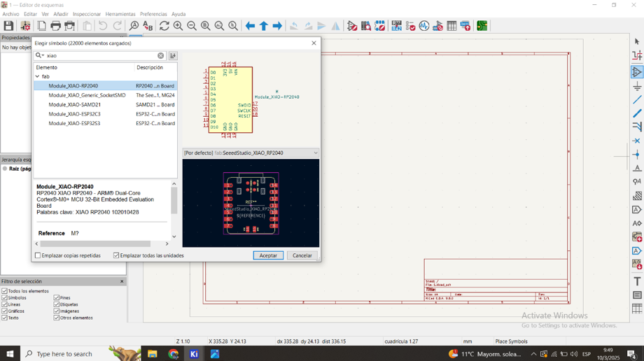Toggle 'Emplazar copias repetidas' checkbox
Viewport: 644px width, 361px height.
coord(38,255)
